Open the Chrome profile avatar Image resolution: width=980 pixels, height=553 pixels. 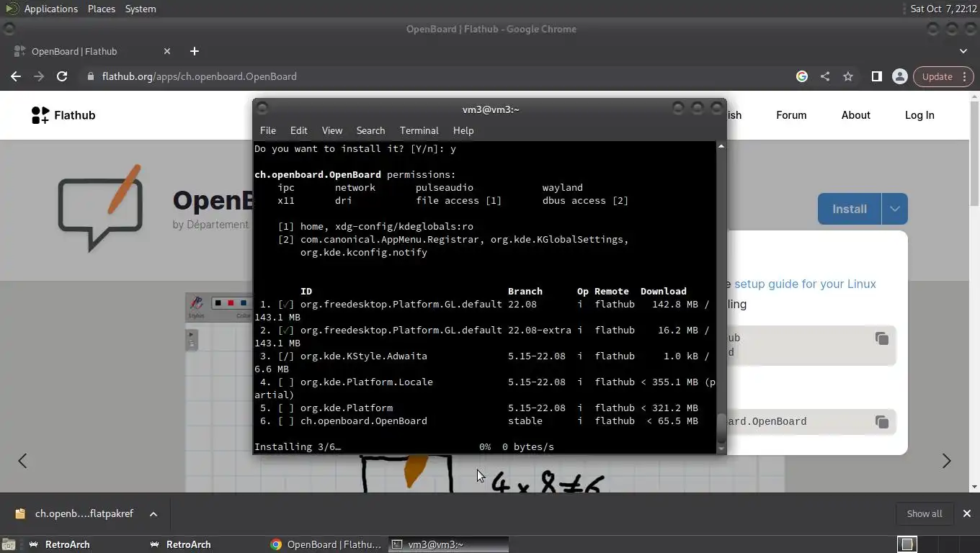tap(899, 76)
